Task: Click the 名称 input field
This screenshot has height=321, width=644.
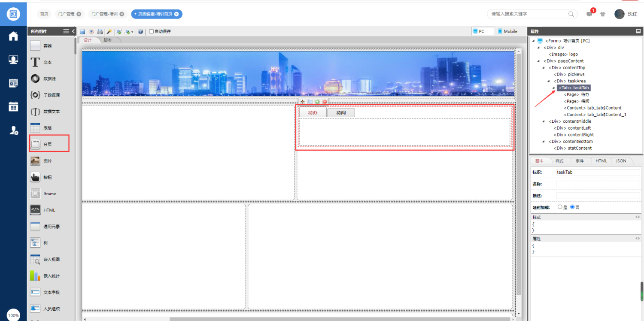Action: pos(598,184)
